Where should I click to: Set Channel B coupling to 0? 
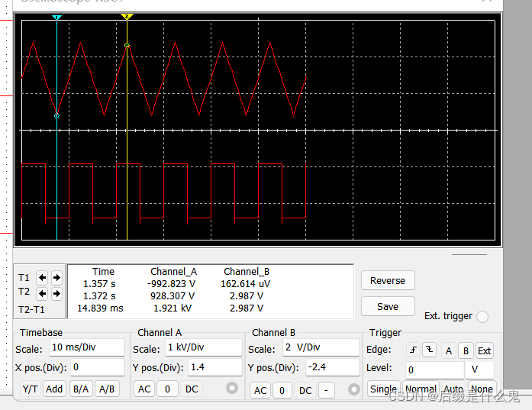pos(282,390)
